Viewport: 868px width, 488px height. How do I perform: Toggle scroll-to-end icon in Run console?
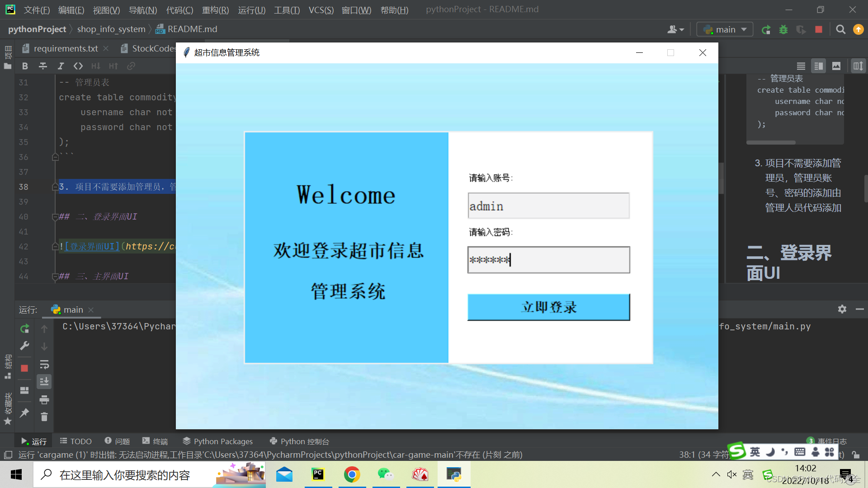44,382
